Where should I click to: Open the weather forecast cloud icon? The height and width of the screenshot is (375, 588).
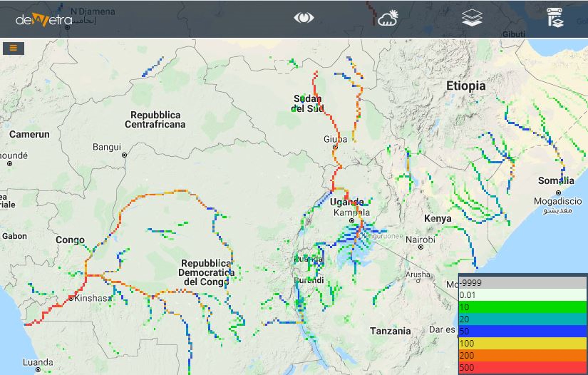388,18
